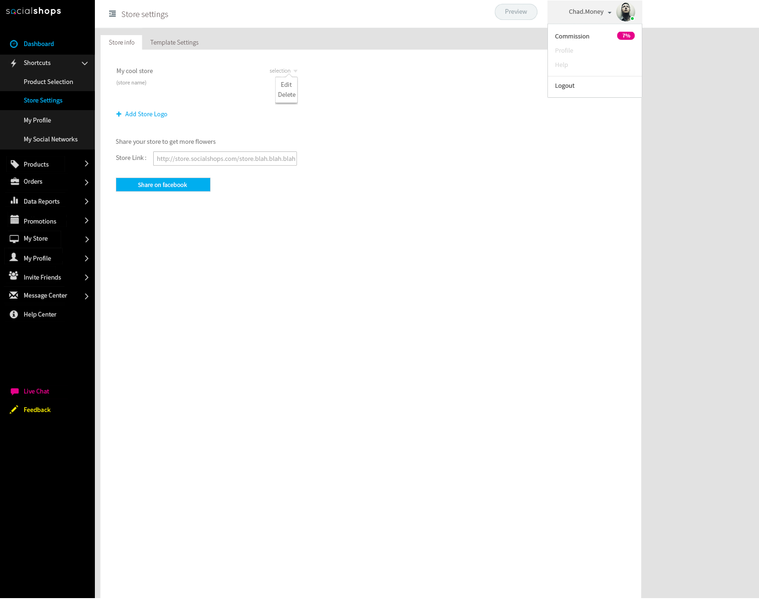Click the Chad.Money user avatar
This screenshot has height=600, width=759.
(x=625, y=12)
